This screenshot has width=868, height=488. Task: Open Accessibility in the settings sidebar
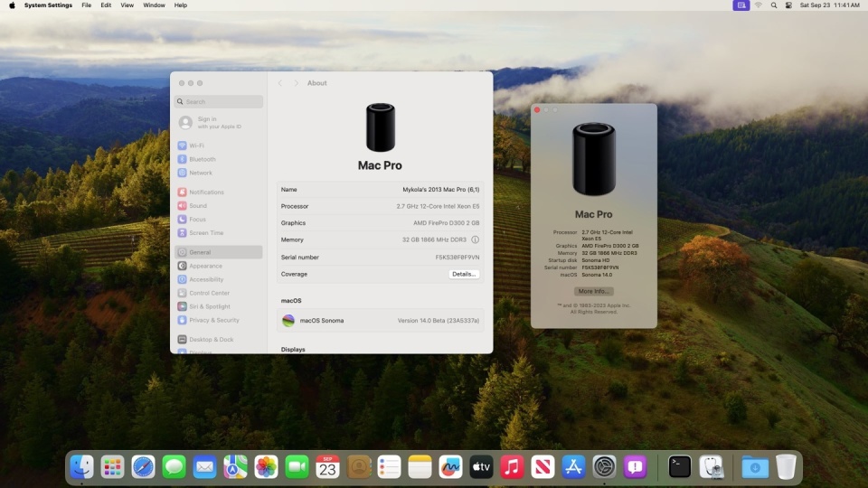point(219,279)
